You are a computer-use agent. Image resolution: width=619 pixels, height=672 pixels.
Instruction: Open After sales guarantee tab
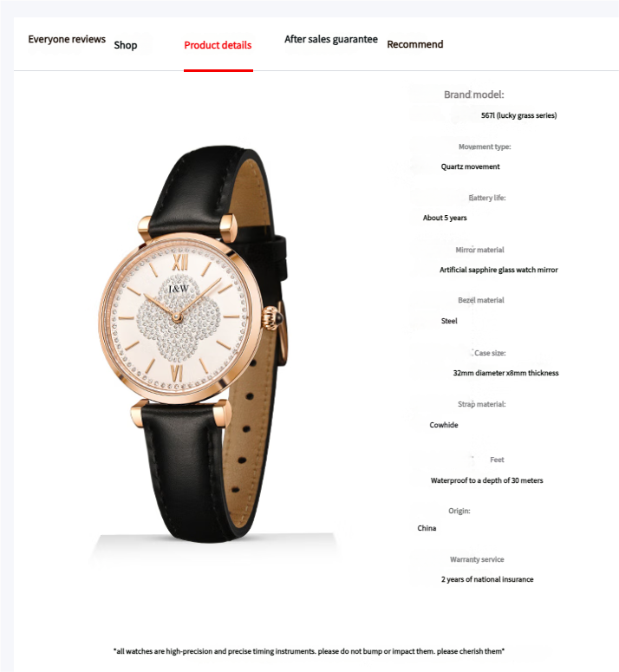(x=331, y=39)
